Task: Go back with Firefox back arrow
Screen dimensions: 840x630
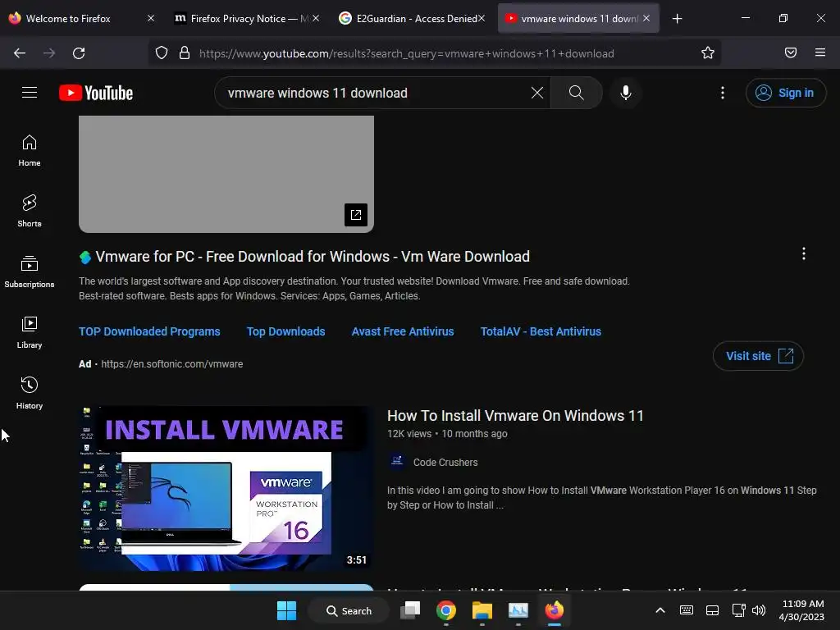Action: tap(20, 53)
